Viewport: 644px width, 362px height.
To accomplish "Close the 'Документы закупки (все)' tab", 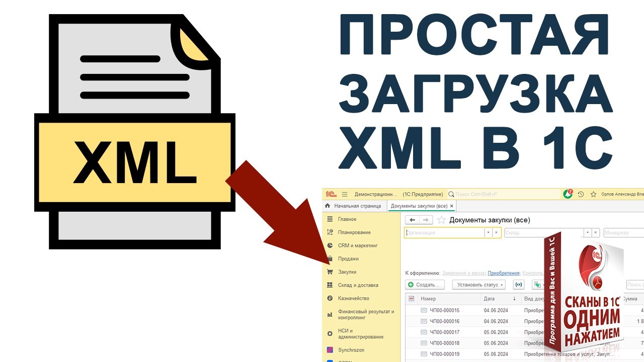I will coord(452,206).
